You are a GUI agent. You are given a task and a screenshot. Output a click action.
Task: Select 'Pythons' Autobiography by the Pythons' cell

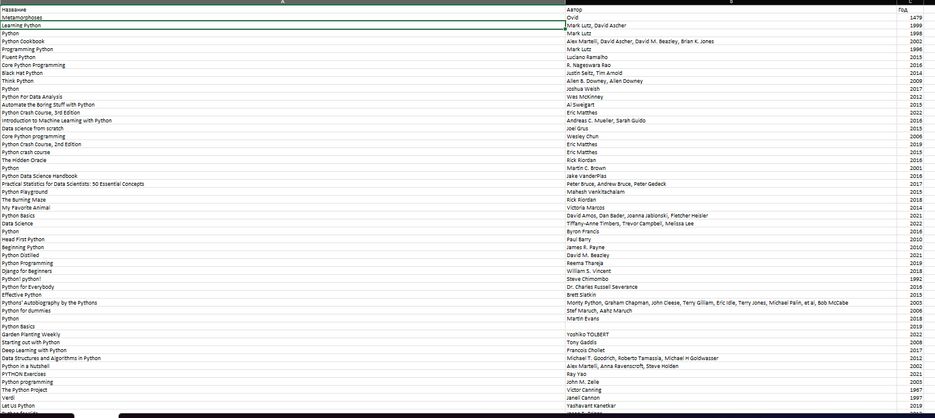point(283,303)
